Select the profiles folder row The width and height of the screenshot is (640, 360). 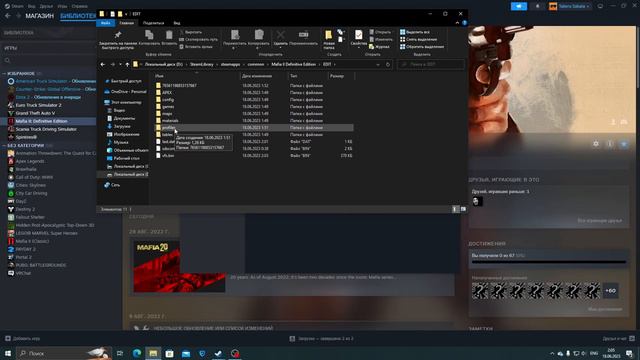(x=253, y=128)
